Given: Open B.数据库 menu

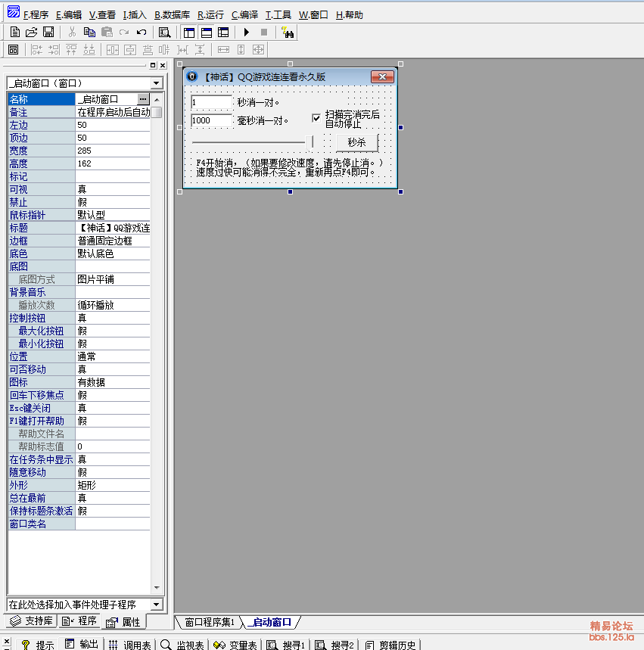Looking at the screenshot, I should pyautogui.click(x=172, y=15).
